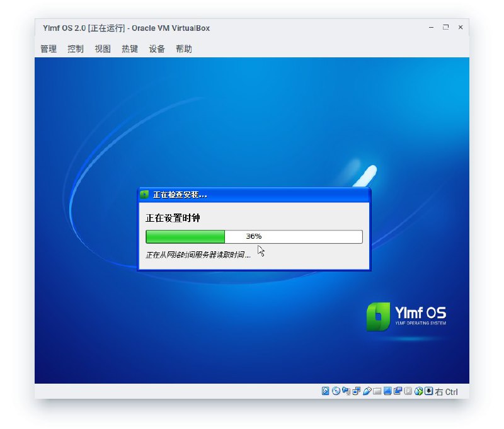
Task: Click the green installer icon in dialog title
Action: tap(144, 195)
